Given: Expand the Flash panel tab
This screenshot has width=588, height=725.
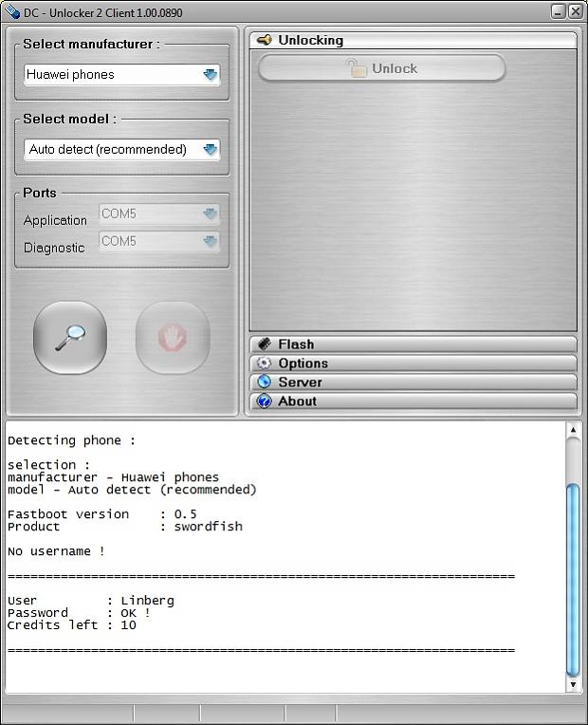Looking at the screenshot, I should click(413, 344).
